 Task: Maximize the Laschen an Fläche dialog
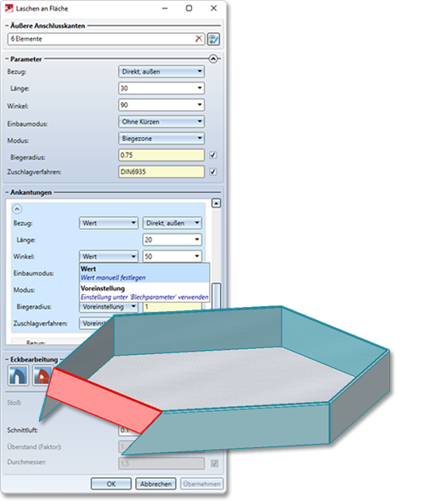189,8
